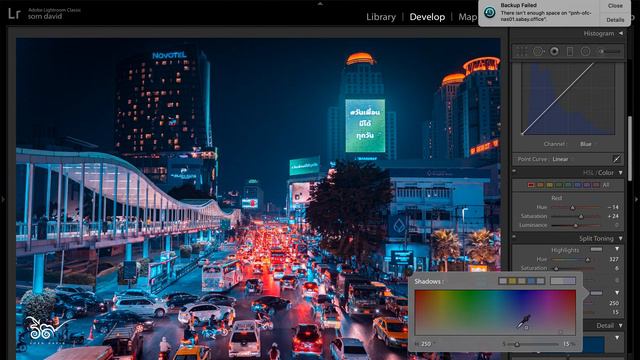Image resolution: width=640 pixels, height=360 pixels.
Task: Collapse the Detail panel
Action: click(x=620, y=325)
